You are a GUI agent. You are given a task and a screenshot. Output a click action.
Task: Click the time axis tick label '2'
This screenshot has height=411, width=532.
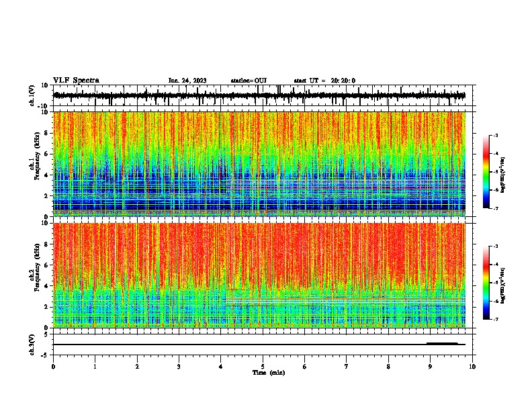(137, 367)
